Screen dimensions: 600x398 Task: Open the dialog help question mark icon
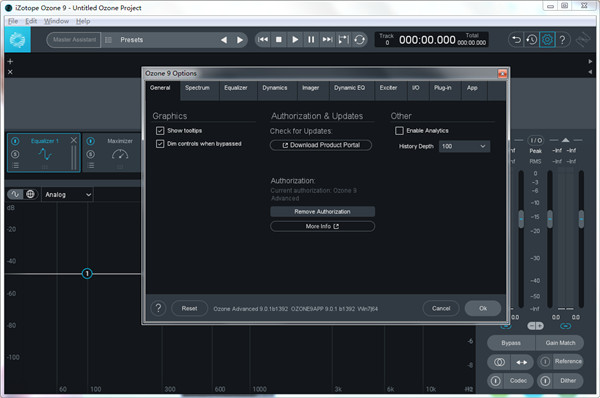pos(158,308)
